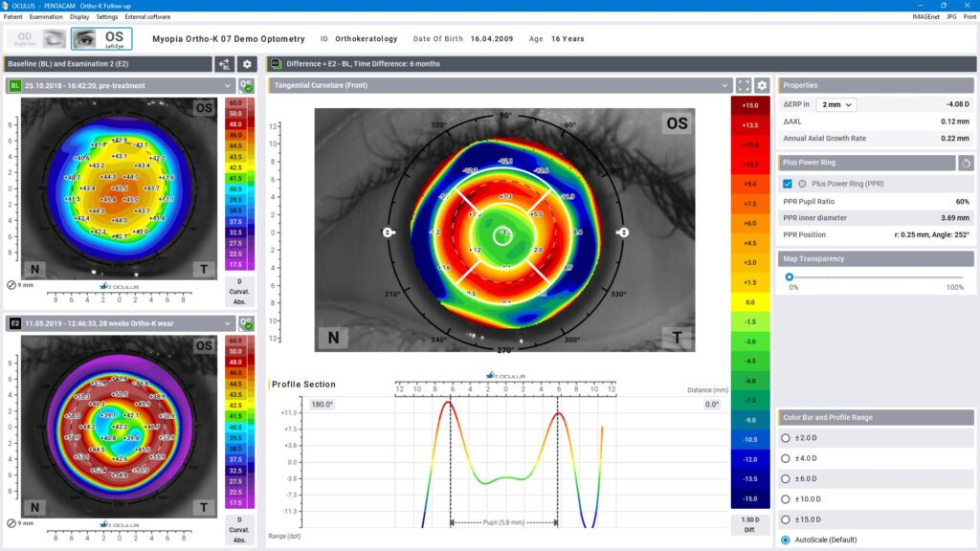This screenshot has width=980, height=551.
Task: Open the 1.50 D Diff. scale selector
Action: pos(750,525)
